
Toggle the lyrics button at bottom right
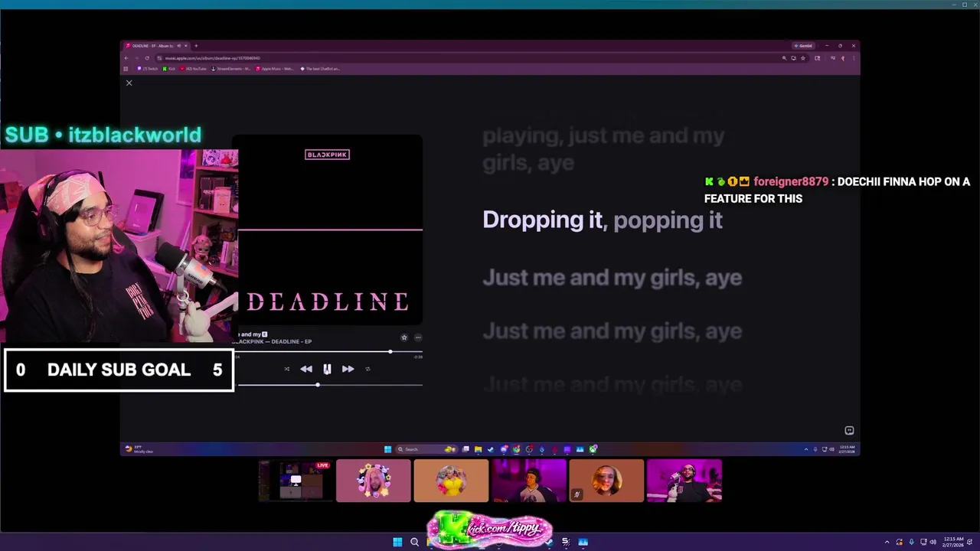point(848,431)
